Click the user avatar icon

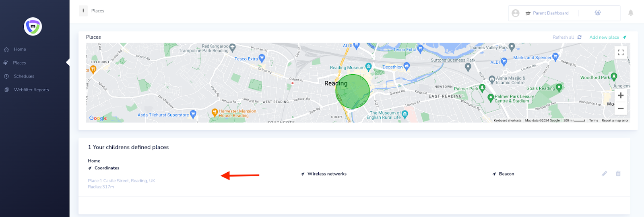pyautogui.click(x=516, y=13)
